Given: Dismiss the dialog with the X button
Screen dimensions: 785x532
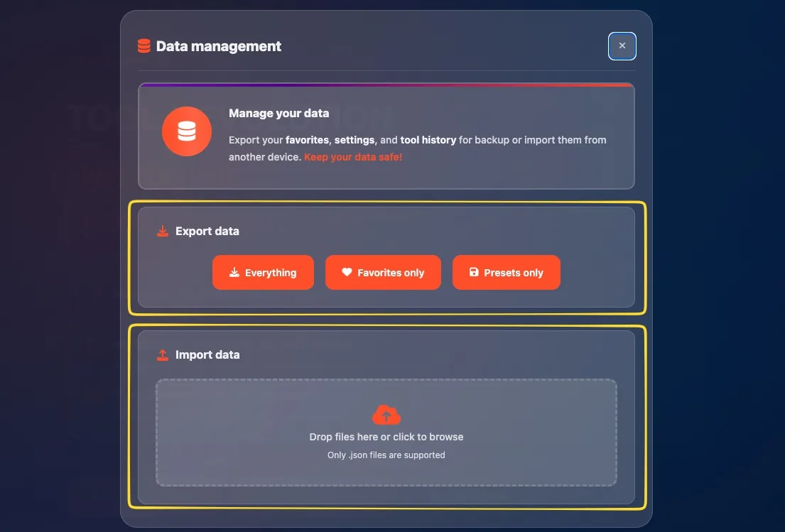Looking at the screenshot, I should click(x=622, y=45).
